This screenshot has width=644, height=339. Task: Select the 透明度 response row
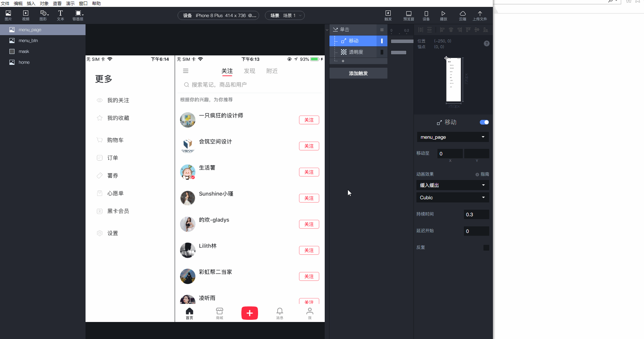pos(358,52)
